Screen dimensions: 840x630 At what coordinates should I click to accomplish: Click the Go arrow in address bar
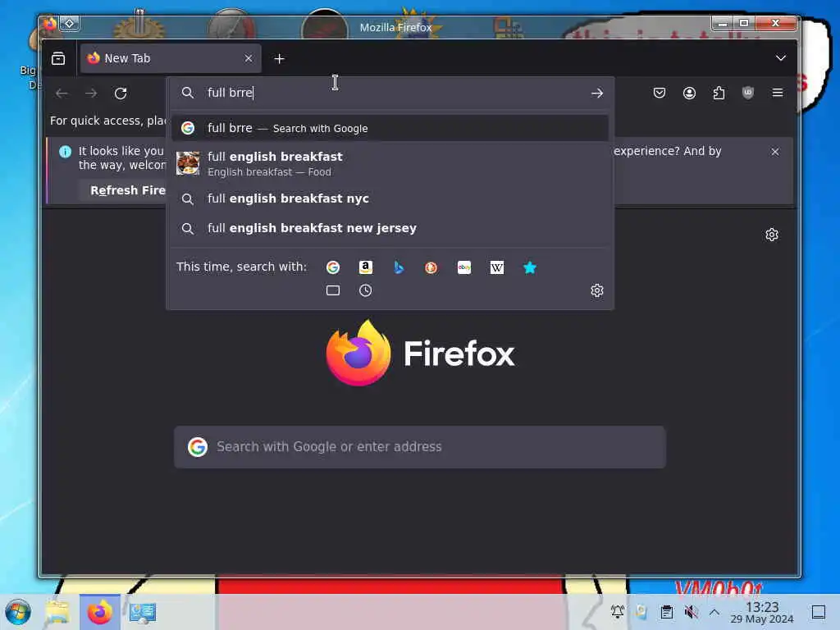[597, 94]
